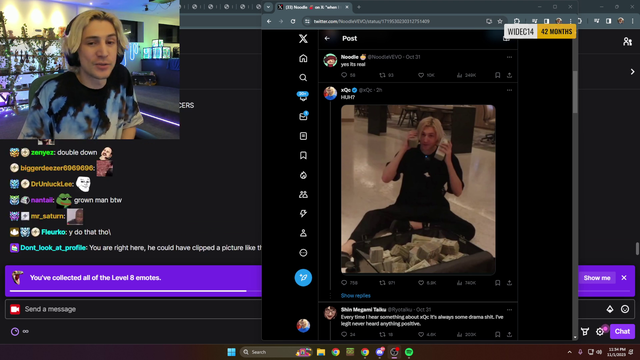Open the lightning bolt sidebar icon

(x=303, y=213)
